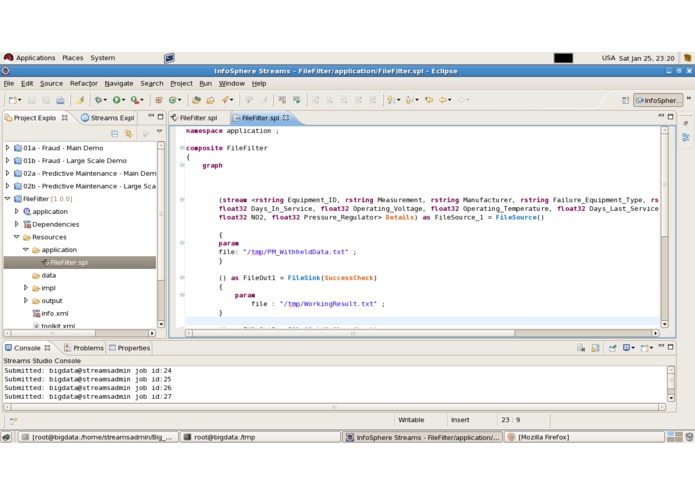This screenshot has height=494, width=695.
Task: Open the System menu in the panel
Action: click(x=103, y=58)
